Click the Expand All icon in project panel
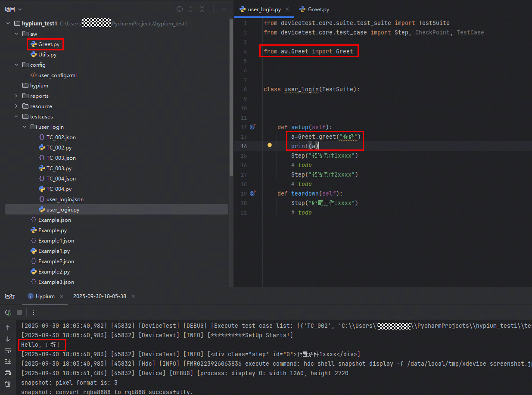Viewport: 532px width, 395px height. [x=191, y=9]
